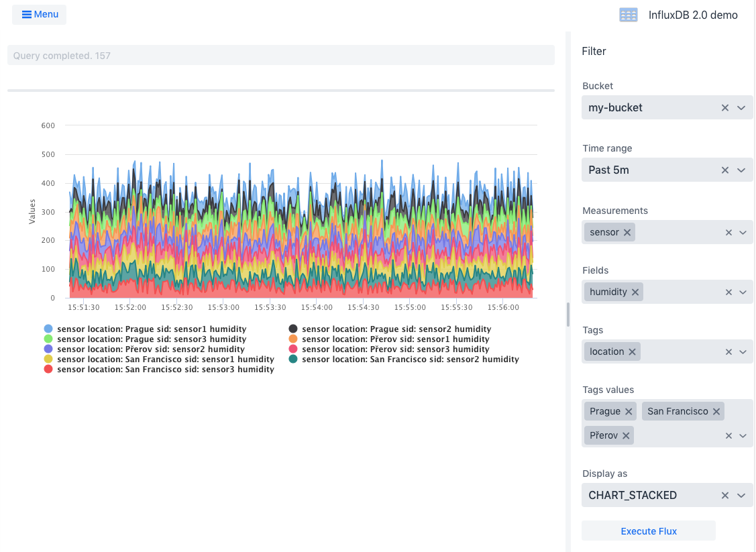
Task: Click the Query completed status field
Action: click(x=280, y=56)
